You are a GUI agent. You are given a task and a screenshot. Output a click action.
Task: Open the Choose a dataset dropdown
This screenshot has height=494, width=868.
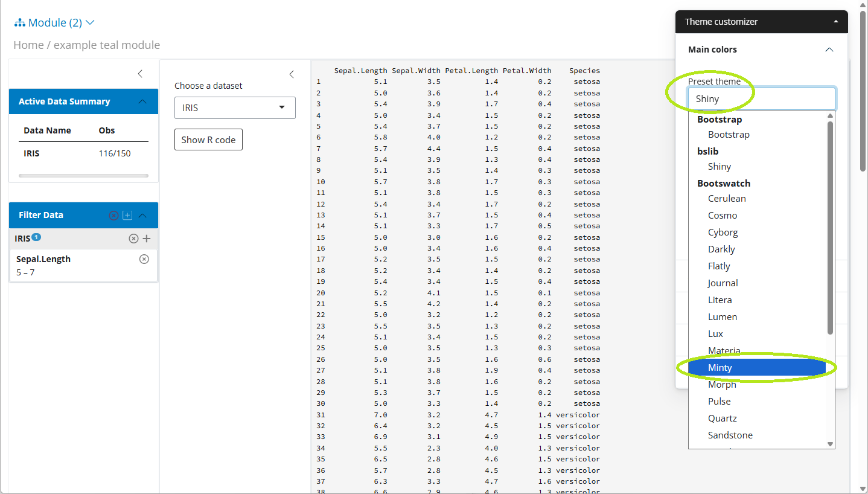tap(235, 107)
